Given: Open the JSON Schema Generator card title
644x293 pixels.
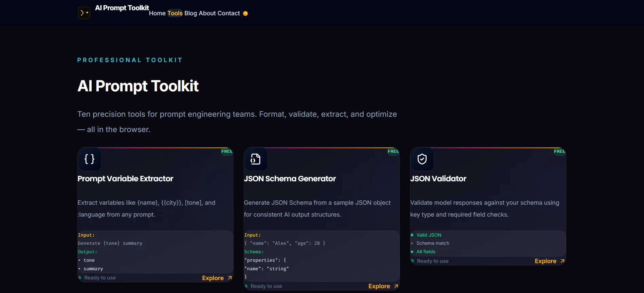Looking at the screenshot, I should 290,179.
